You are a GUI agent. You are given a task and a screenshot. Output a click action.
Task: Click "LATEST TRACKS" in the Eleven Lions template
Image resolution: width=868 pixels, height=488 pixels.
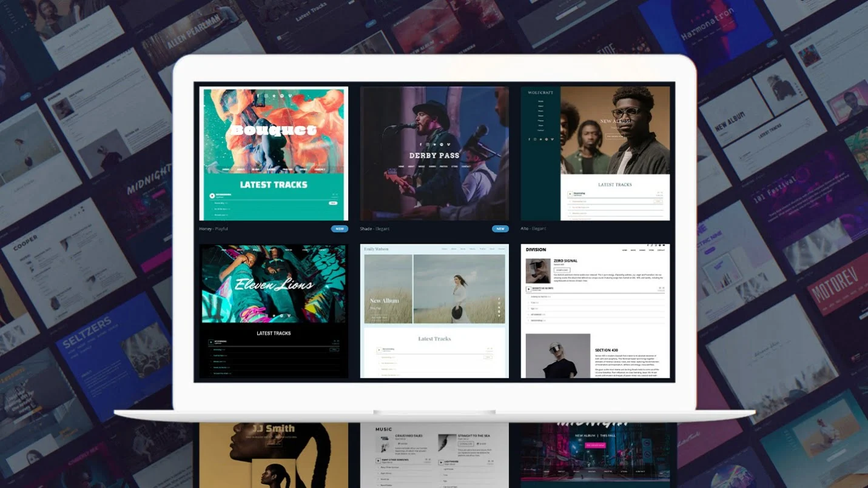pyautogui.click(x=274, y=333)
